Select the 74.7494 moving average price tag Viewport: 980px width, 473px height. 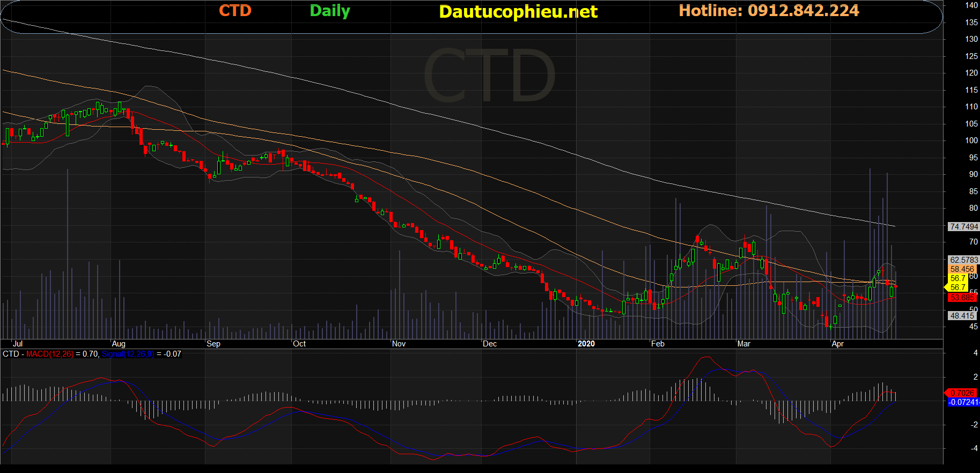pos(964,227)
